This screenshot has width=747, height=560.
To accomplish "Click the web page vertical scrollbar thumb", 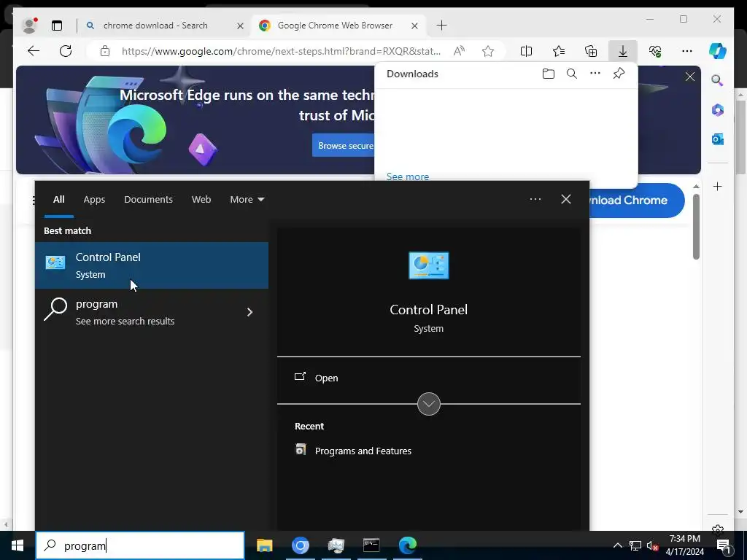I will 696,227.
